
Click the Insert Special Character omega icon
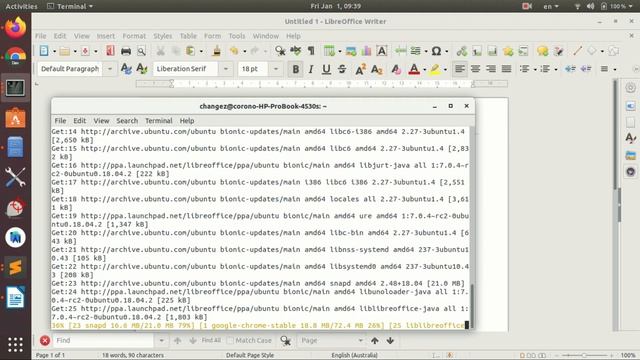(436, 51)
